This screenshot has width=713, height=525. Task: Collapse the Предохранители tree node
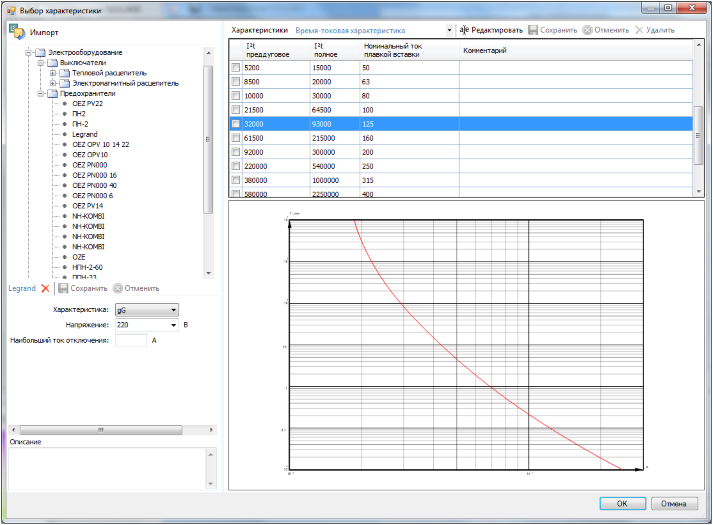tap(40, 93)
